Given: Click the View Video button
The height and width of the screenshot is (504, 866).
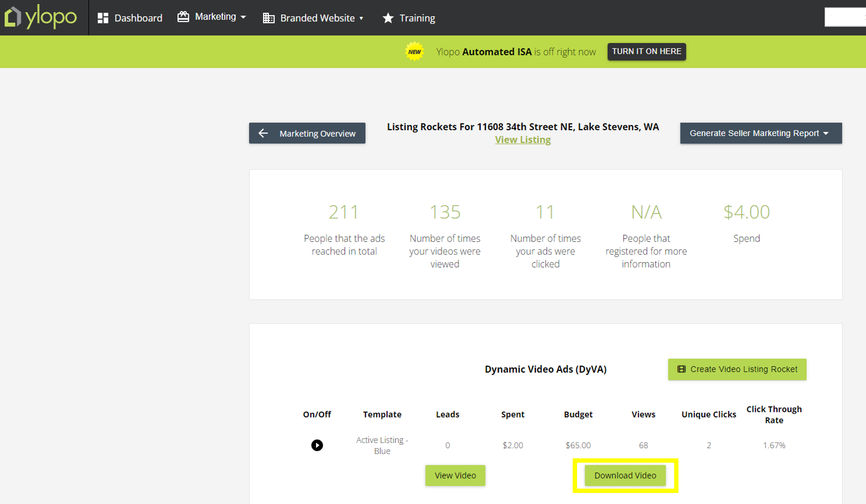Looking at the screenshot, I should (455, 475).
